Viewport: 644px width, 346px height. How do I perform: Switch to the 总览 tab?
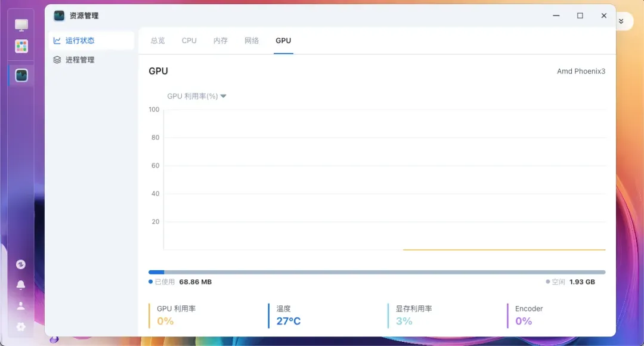(157, 41)
